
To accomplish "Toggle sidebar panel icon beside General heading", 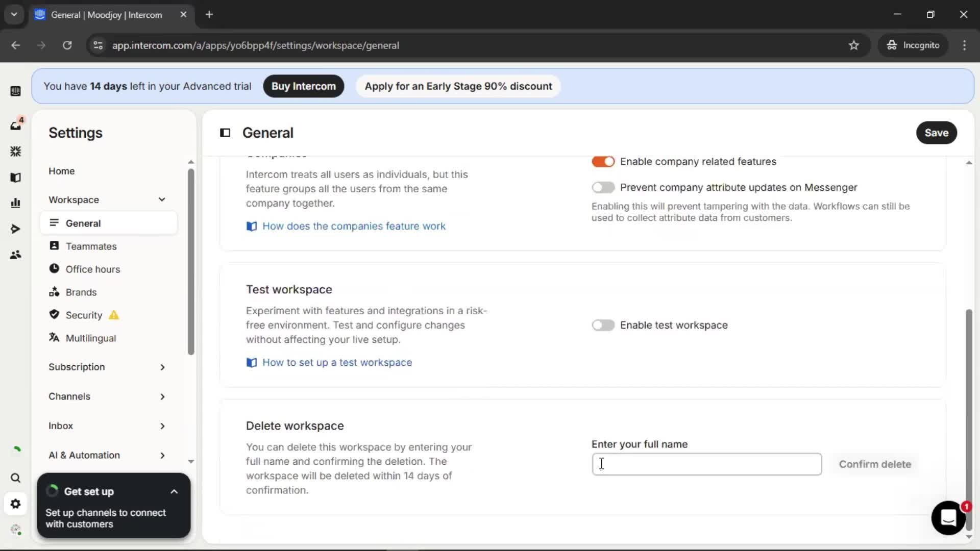I will pyautogui.click(x=225, y=133).
